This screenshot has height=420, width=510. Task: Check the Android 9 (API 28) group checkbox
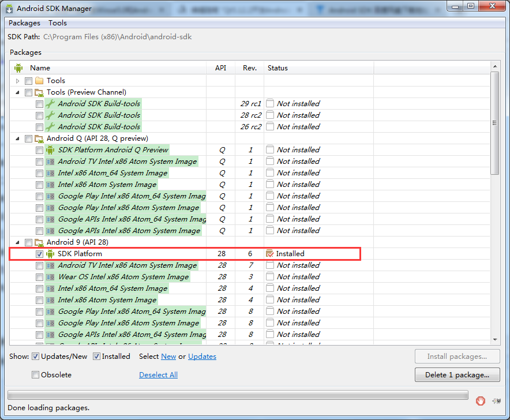pos(28,242)
